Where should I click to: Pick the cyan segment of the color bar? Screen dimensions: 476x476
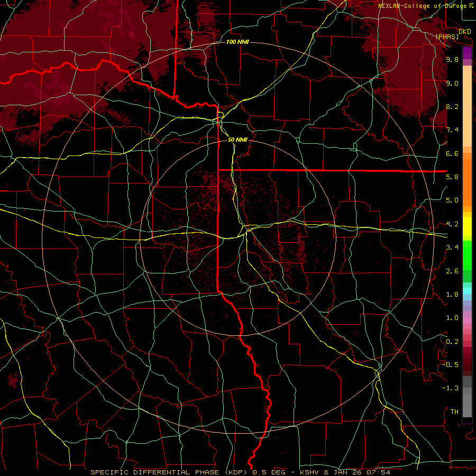[x=467, y=291]
